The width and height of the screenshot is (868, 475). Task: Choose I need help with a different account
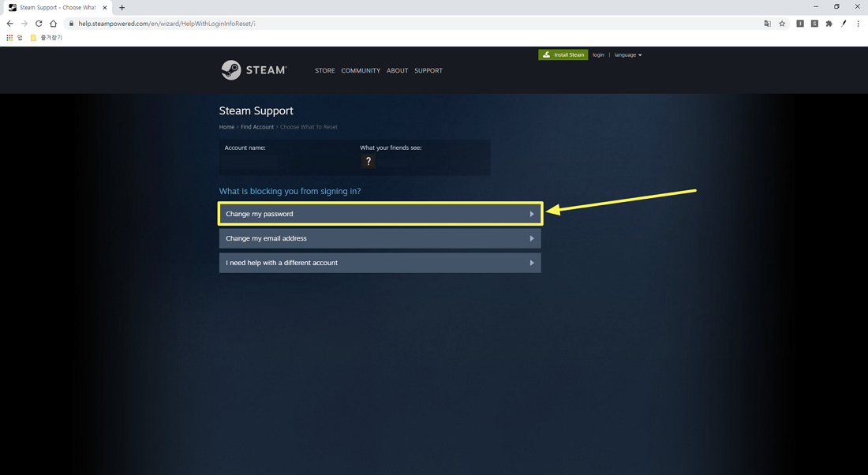[380, 263]
